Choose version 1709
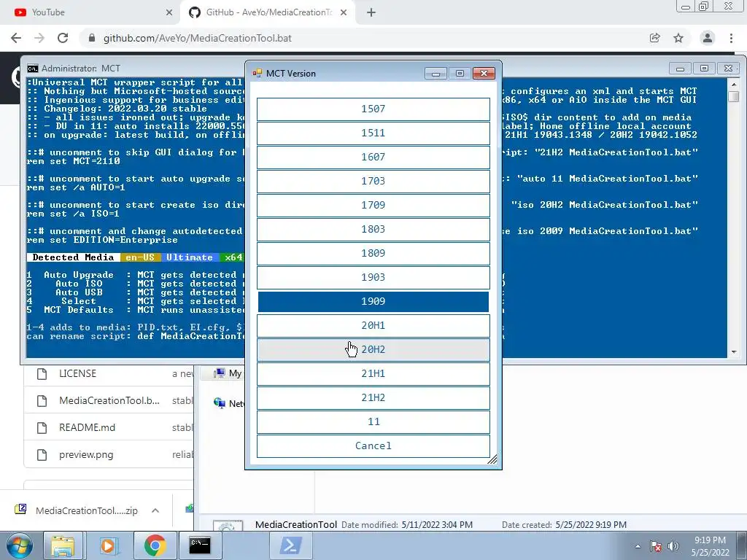The width and height of the screenshot is (747, 560). tap(373, 205)
